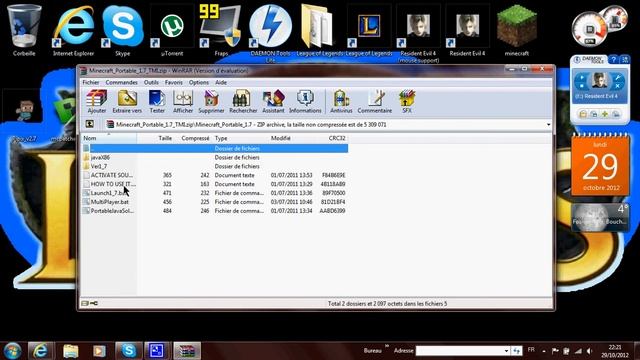
Task: Open the file explorer taskbar icon
Action: [x=70, y=351]
